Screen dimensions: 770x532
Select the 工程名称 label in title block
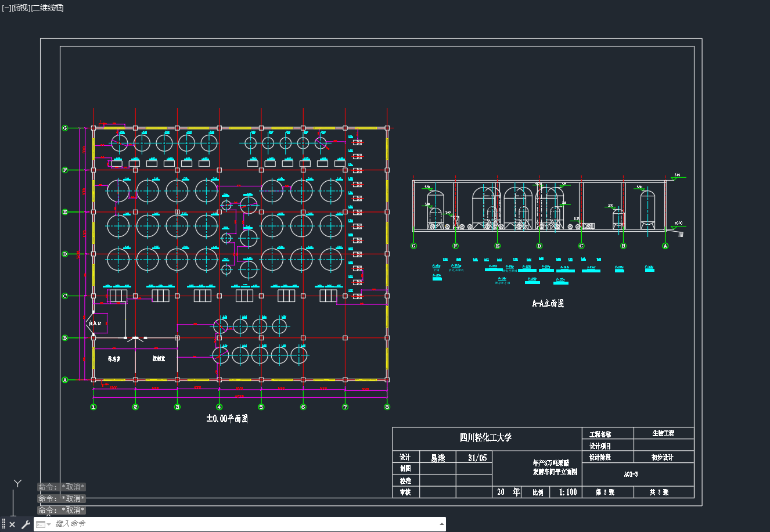click(x=600, y=434)
